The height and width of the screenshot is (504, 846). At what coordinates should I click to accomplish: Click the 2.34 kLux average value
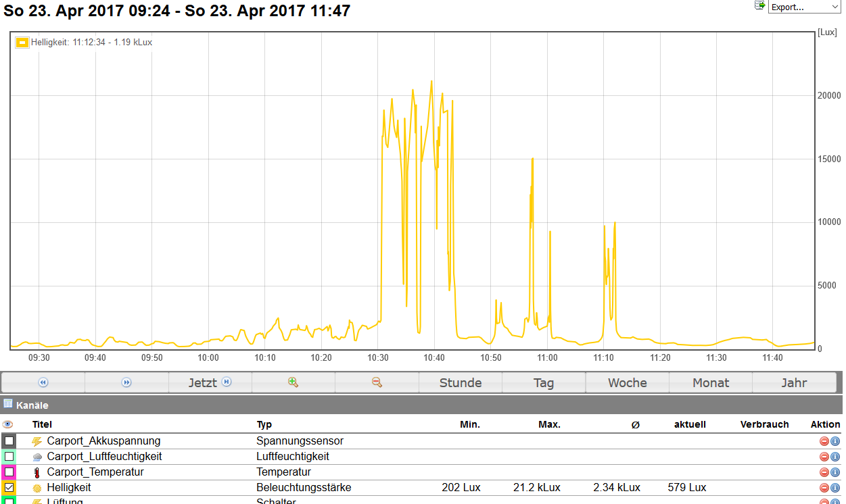617,488
